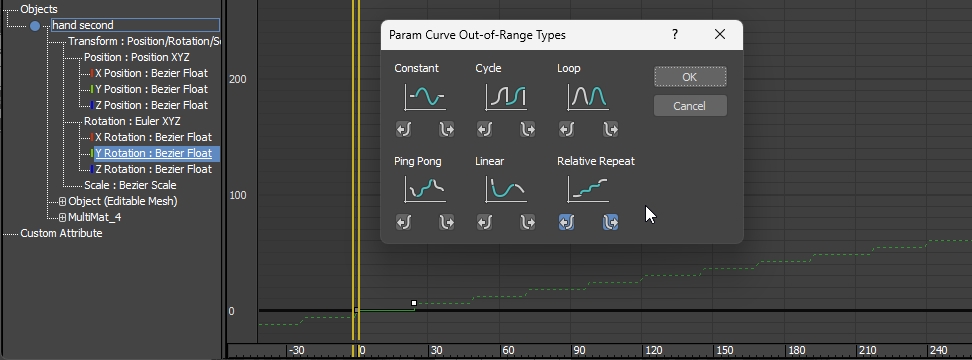
Task: Click the blue circle icon beside hand second
Action: pos(35,26)
